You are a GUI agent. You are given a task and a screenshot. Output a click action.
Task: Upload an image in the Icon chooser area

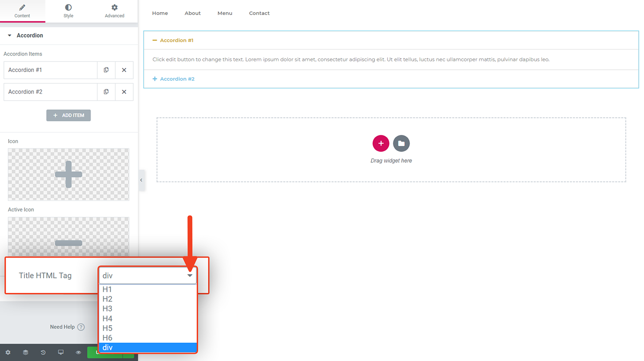point(68,174)
